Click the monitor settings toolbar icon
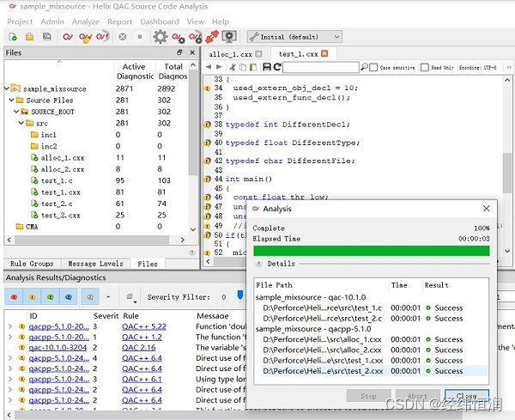 229,36
